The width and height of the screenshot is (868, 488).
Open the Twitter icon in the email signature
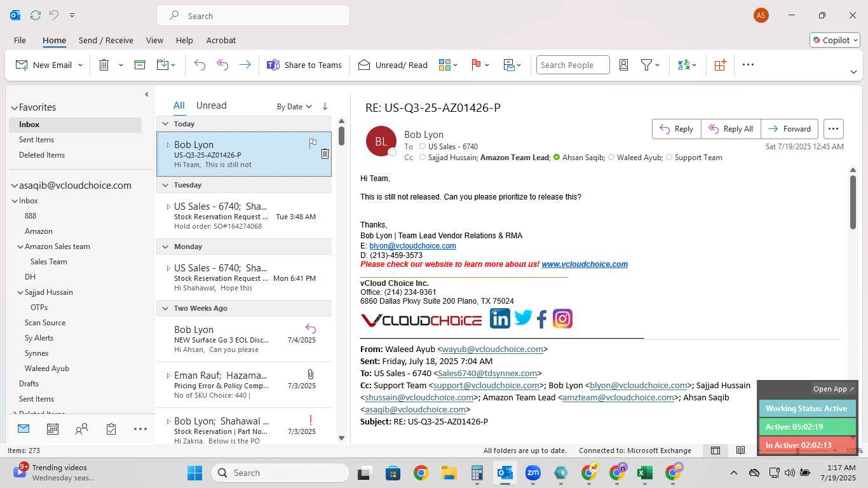tap(523, 318)
